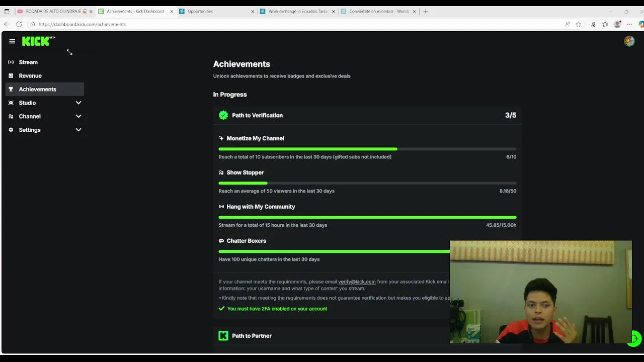This screenshot has width=644, height=362.
Task: Click the Chatter Boxers progress bar
Action: pos(334,251)
